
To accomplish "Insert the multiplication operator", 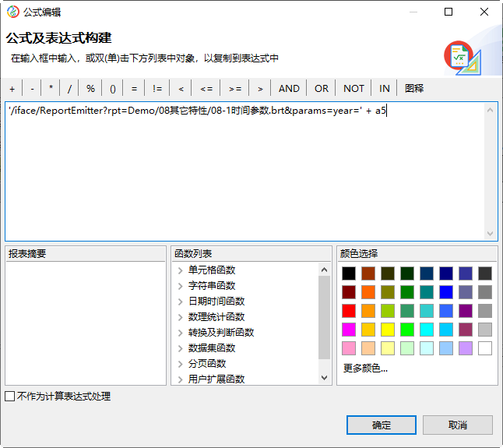I will click(51, 89).
